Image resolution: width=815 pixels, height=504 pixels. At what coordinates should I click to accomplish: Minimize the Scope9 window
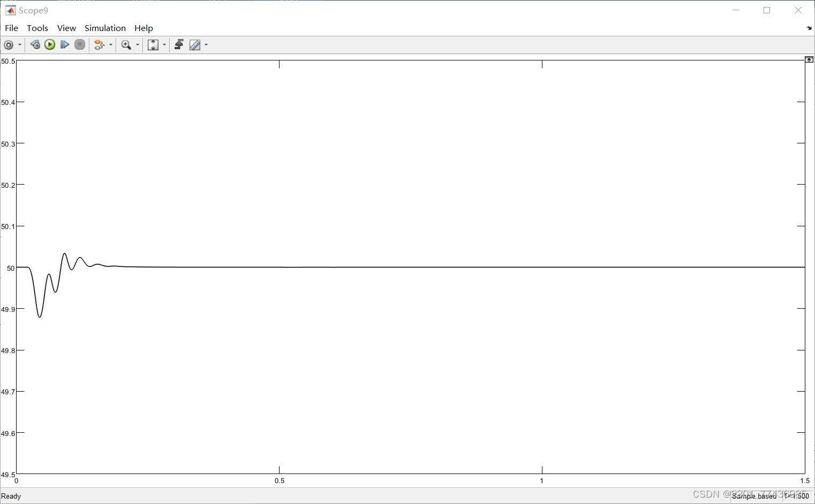pyautogui.click(x=736, y=10)
